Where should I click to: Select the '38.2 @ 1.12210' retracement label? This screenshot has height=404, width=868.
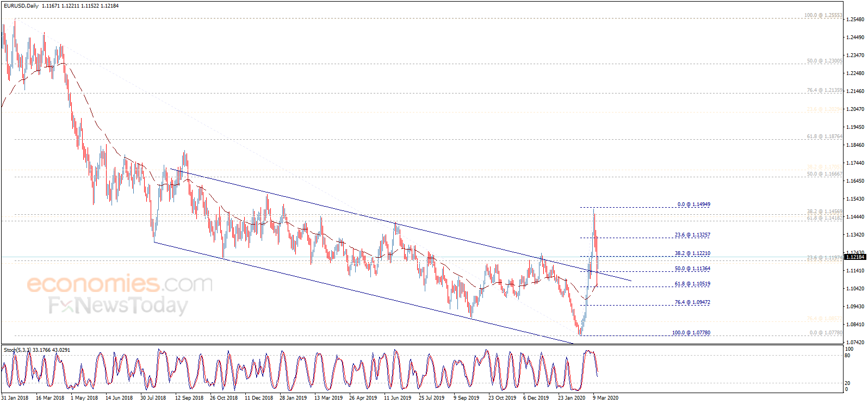692,253
